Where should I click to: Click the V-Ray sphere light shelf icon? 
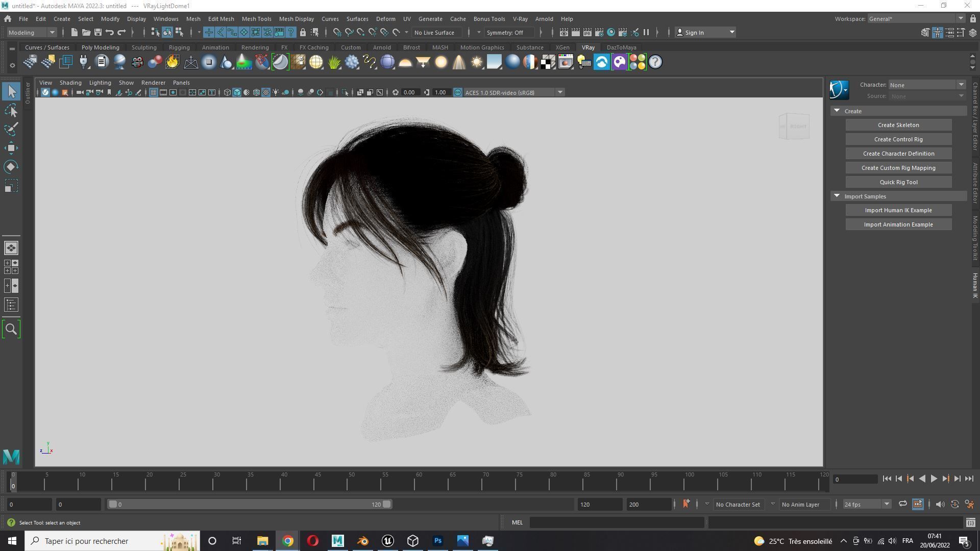click(x=441, y=62)
